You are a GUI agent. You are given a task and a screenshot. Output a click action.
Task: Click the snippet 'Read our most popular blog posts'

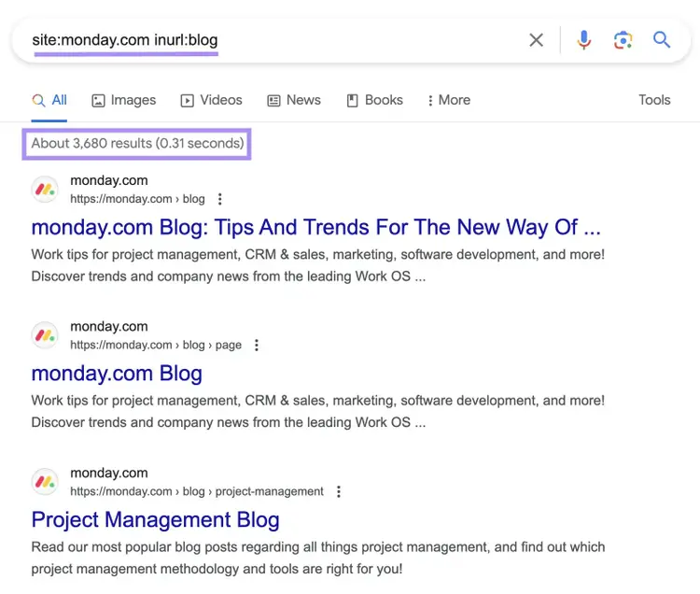pyautogui.click(x=318, y=558)
